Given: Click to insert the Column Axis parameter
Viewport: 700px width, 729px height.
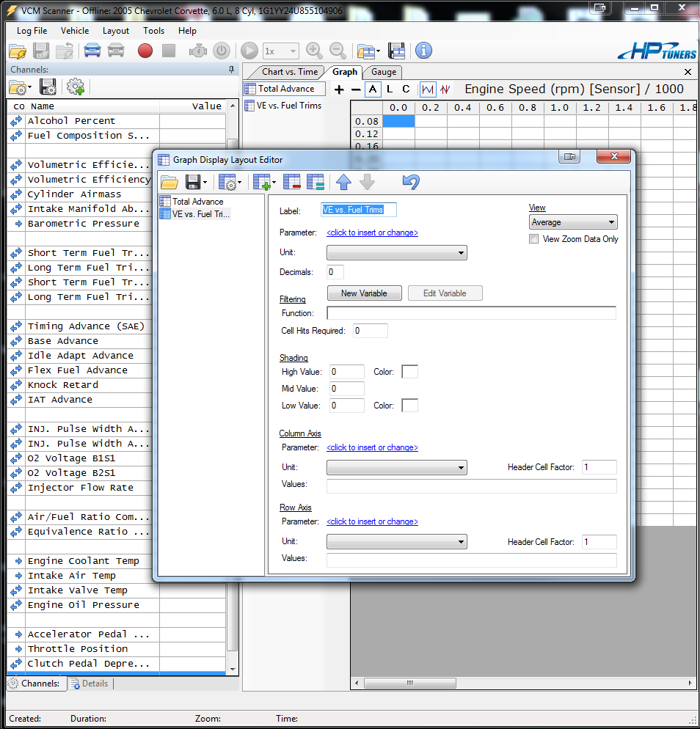Looking at the screenshot, I should click(x=372, y=447).
